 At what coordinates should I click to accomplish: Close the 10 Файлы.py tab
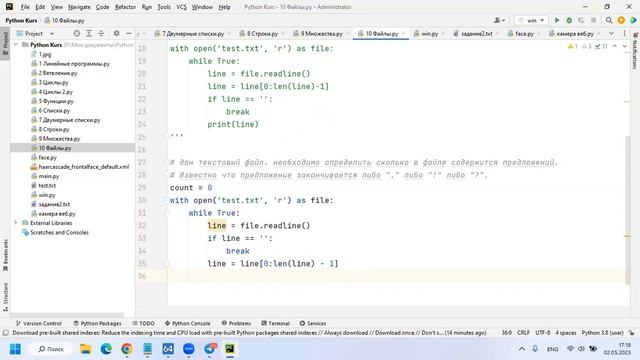(403, 33)
